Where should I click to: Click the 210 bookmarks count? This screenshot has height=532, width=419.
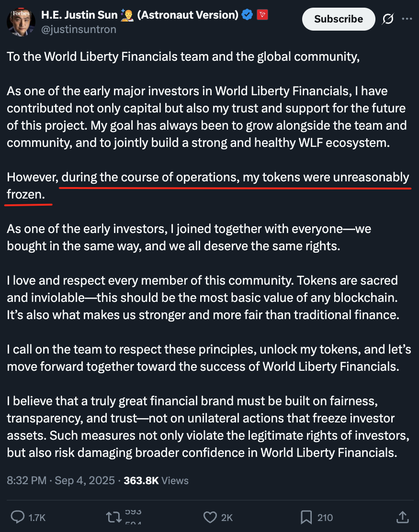(x=325, y=518)
